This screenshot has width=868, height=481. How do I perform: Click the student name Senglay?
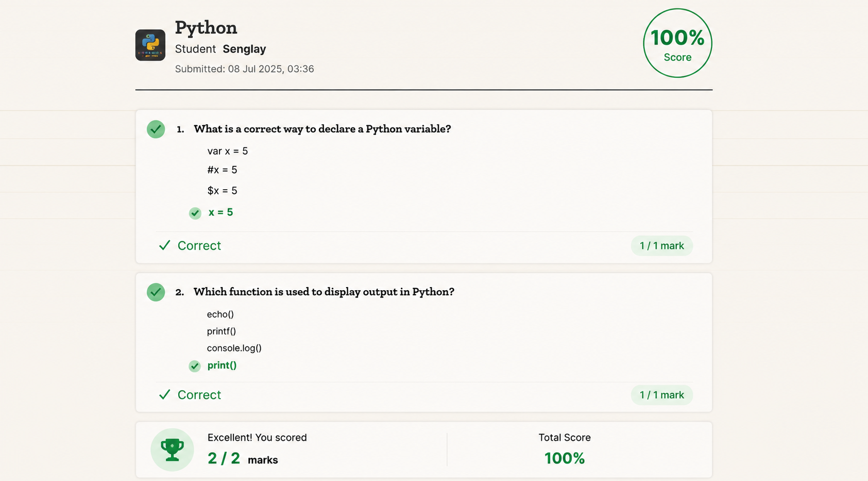click(x=244, y=49)
